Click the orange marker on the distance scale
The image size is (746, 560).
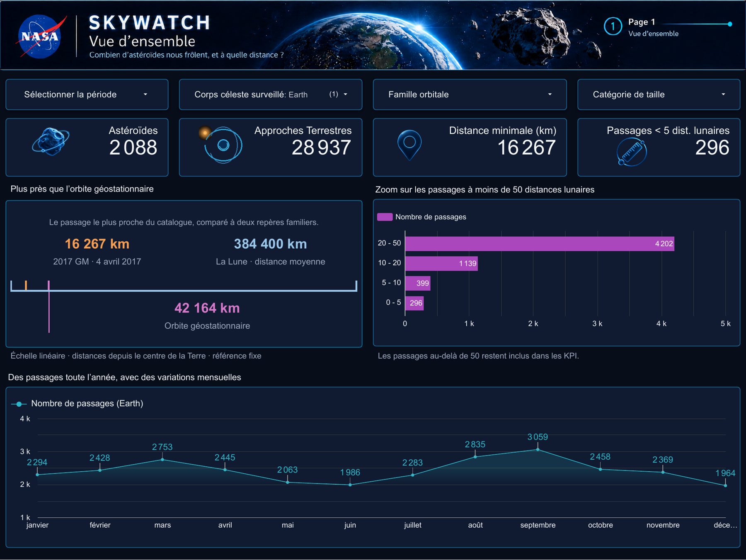(26, 285)
